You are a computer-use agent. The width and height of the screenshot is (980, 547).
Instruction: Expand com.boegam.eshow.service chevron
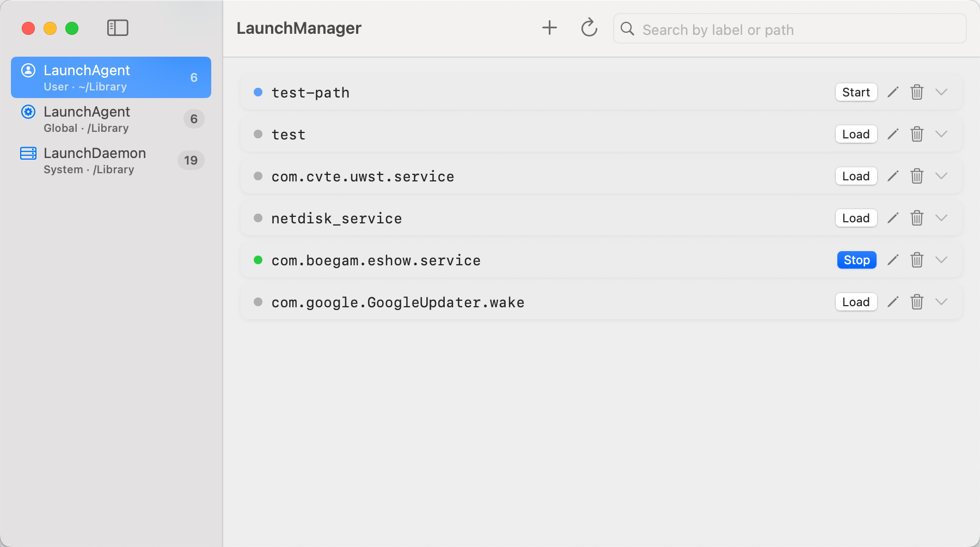coord(941,260)
